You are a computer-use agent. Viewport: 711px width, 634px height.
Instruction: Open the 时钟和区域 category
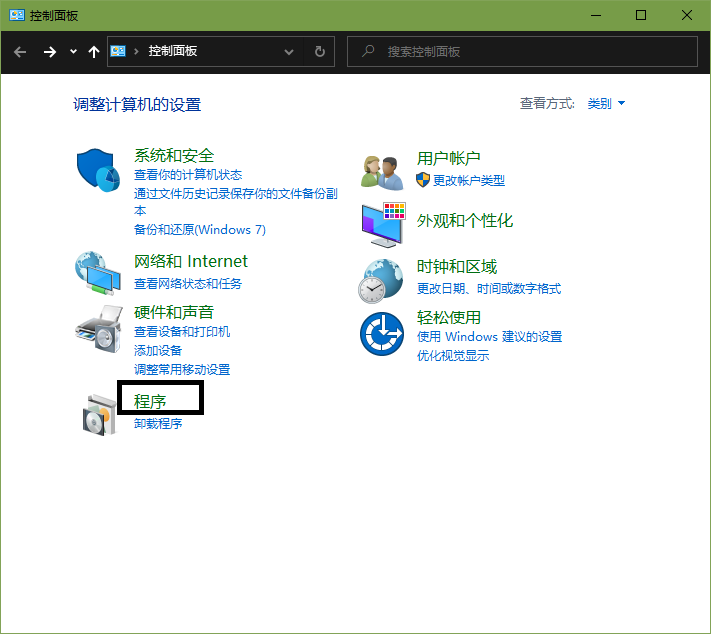pyautogui.click(x=457, y=267)
